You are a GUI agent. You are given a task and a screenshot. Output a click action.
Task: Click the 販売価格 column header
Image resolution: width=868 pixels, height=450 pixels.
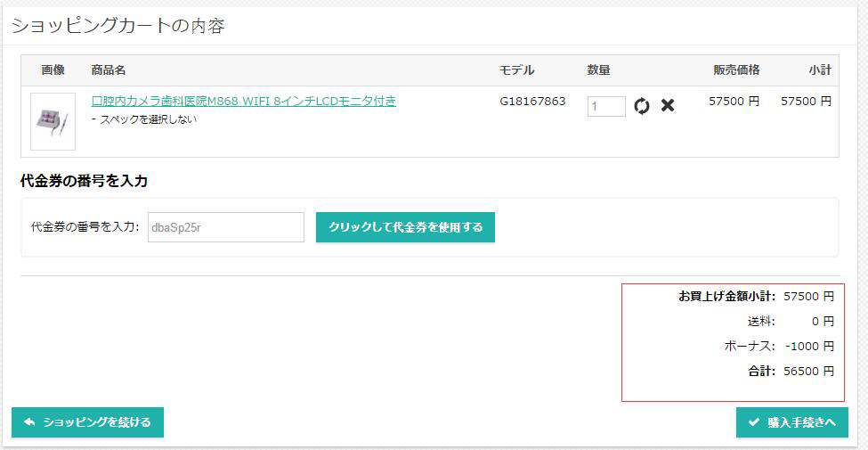point(736,70)
